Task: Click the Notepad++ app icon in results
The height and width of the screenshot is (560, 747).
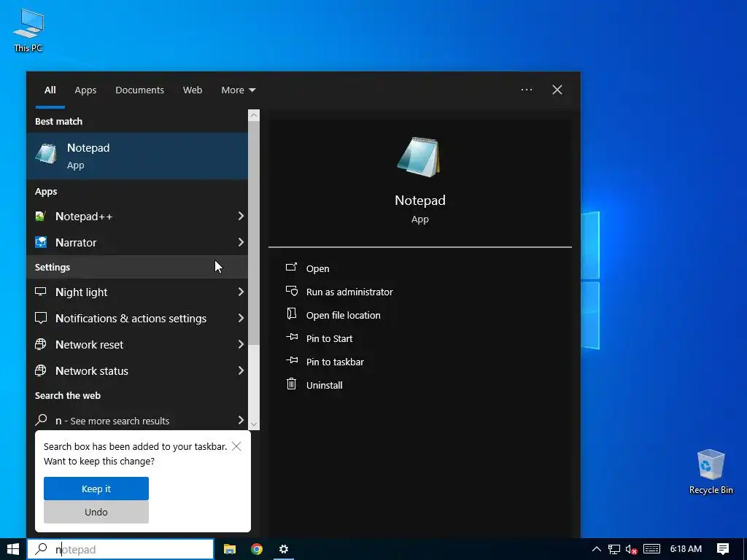Action: [x=41, y=216]
